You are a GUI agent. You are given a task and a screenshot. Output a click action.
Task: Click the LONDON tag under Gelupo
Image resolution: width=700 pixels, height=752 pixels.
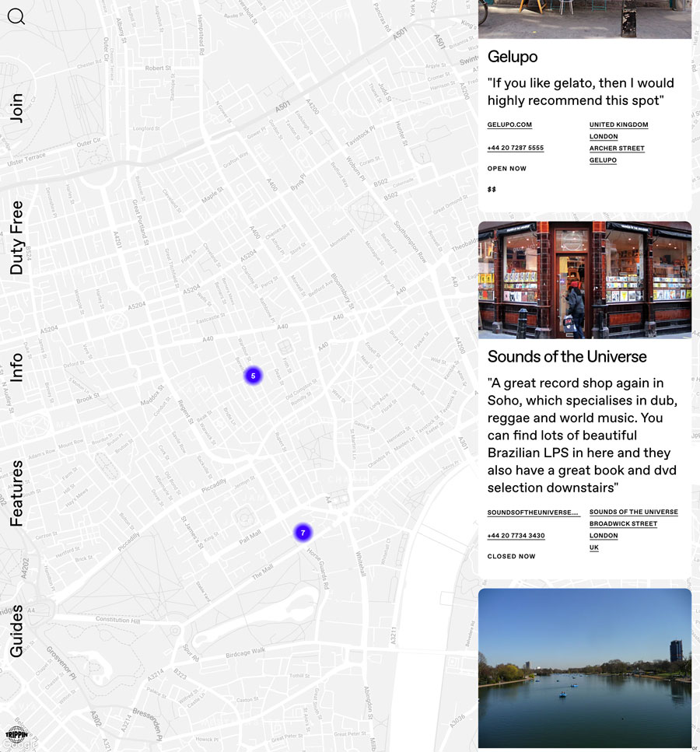(604, 137)
